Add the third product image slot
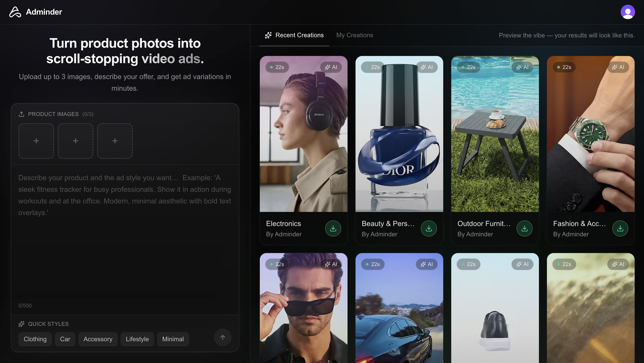The image size is (644, 363). coord(115,141)
